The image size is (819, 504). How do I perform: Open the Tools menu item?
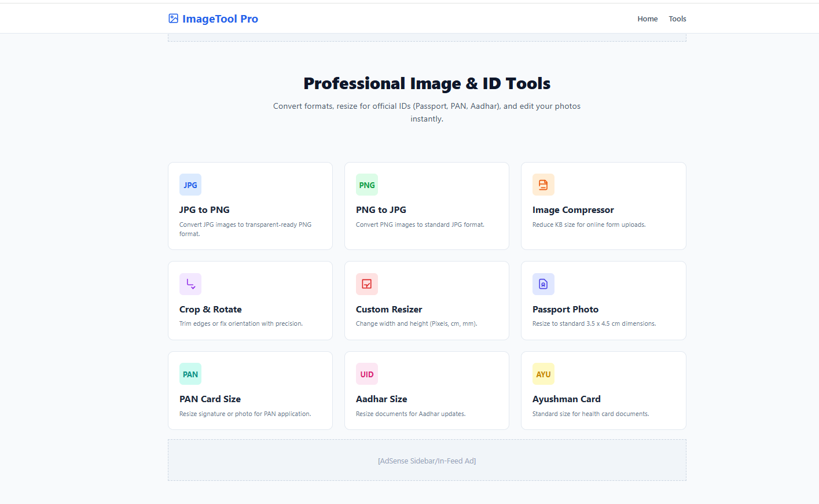[677, 19]
